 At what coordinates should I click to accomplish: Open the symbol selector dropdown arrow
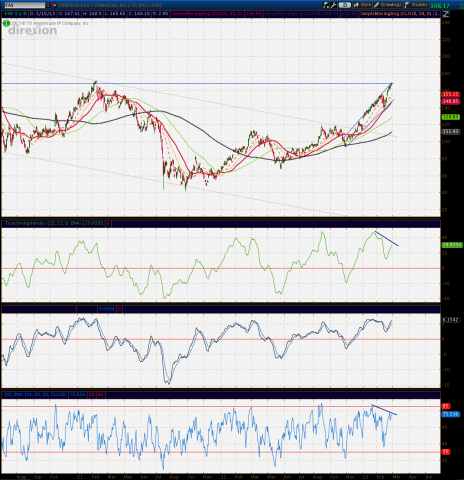[x=48, y=5]
